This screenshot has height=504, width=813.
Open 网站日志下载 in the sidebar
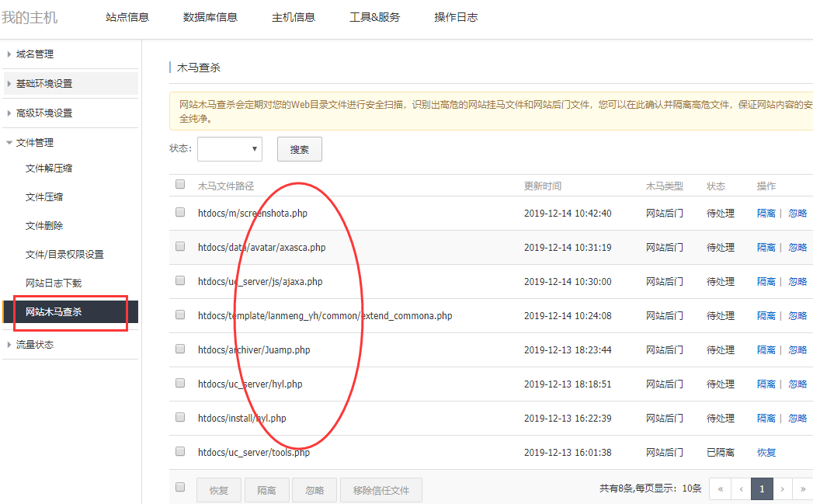(54, 283)
